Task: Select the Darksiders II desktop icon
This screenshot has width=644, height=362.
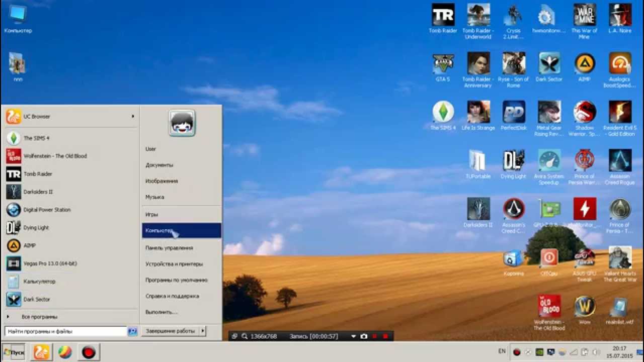Action: (x=478, y=213)
